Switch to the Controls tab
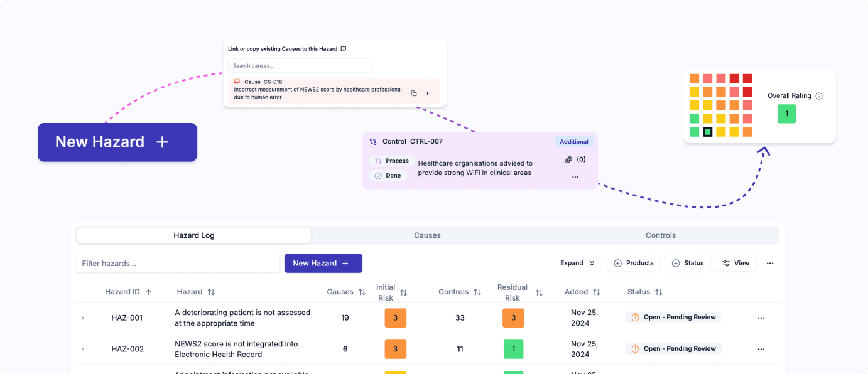 (661, 235)
